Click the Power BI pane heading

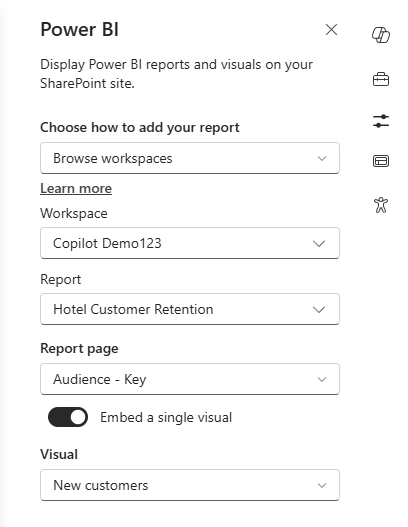(79, 30)
